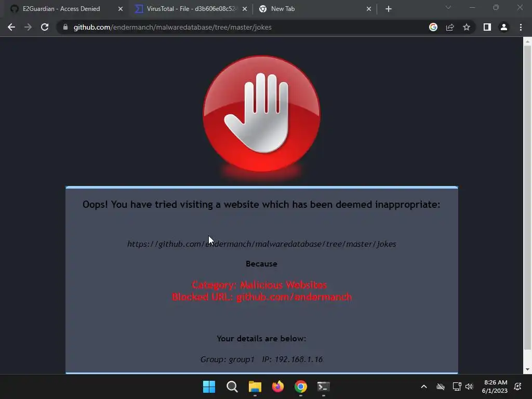Open a new tab with plus button
532x399 pixels.
coord(389,9)
